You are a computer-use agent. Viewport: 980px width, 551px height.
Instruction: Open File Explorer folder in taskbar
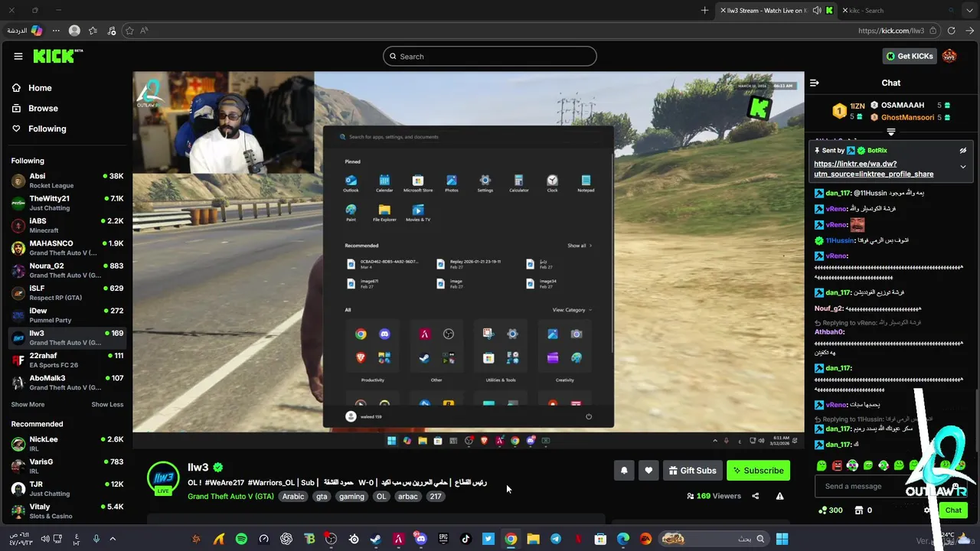coord(534,539)
